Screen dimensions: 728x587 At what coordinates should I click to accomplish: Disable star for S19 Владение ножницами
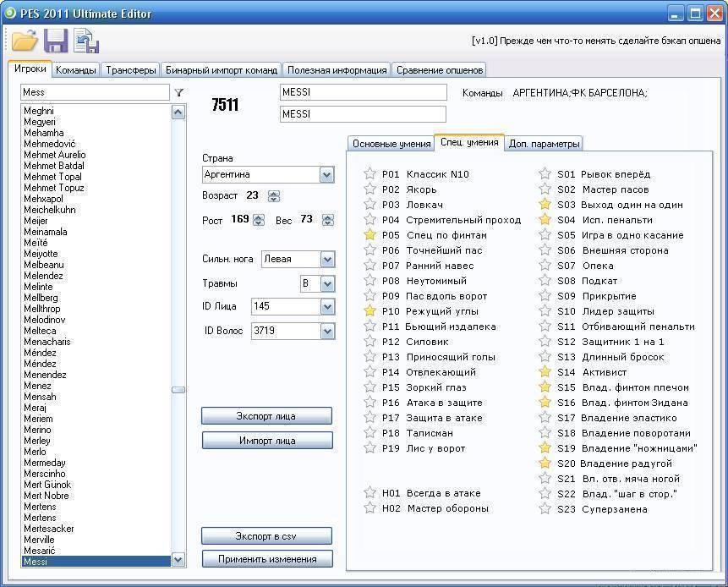(x=545, y=448)
